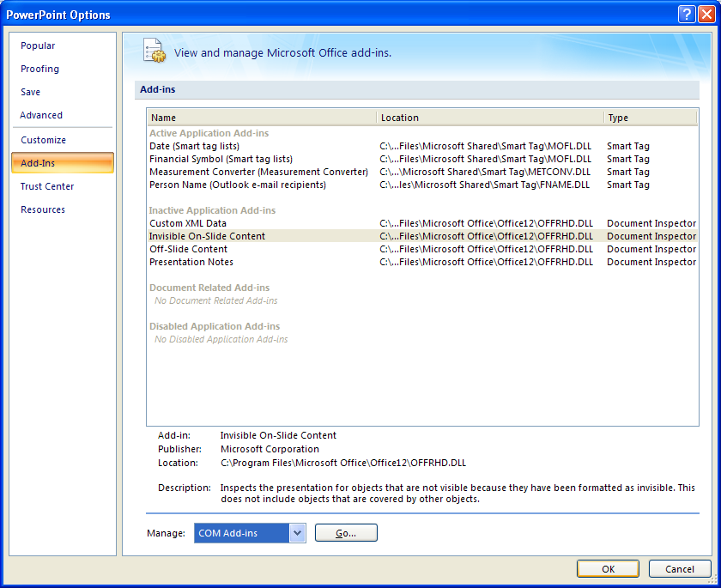
Task: Click the Disabled Application Add-ins group header
Action: [x=215, y=326]
